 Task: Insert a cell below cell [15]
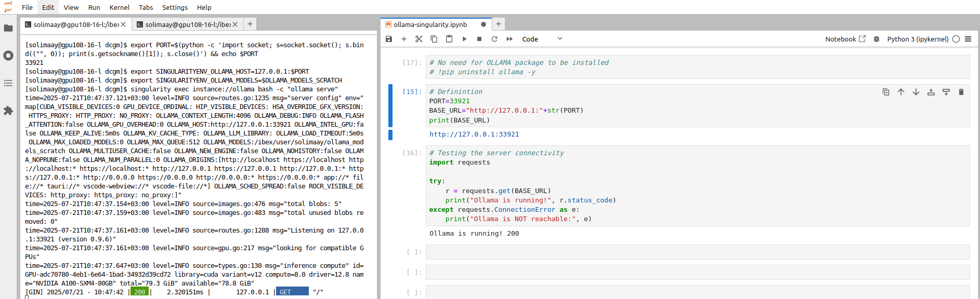click(x=946, y=92)
